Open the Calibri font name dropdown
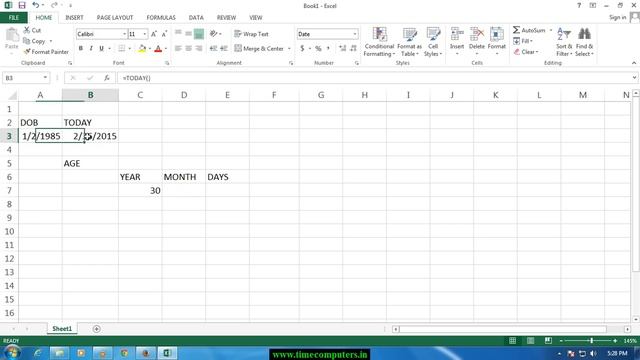Viewport: 640px width, 360px height. tap(124, 34)
